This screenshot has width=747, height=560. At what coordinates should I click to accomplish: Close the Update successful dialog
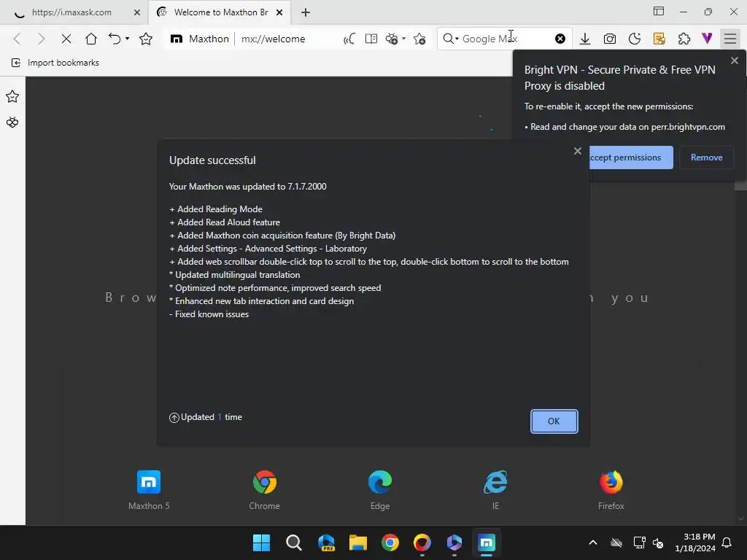[578, 151]
